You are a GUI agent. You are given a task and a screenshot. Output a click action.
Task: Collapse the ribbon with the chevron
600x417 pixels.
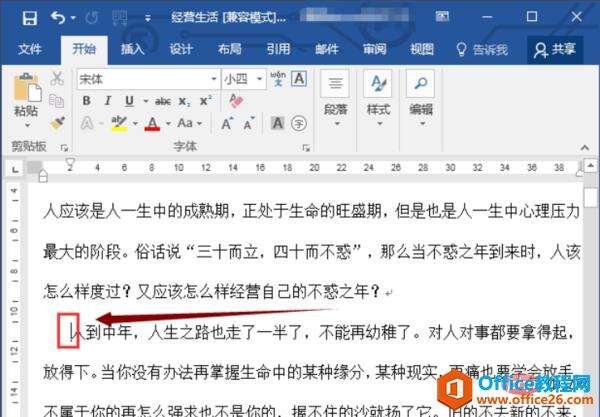click(585, 148)
